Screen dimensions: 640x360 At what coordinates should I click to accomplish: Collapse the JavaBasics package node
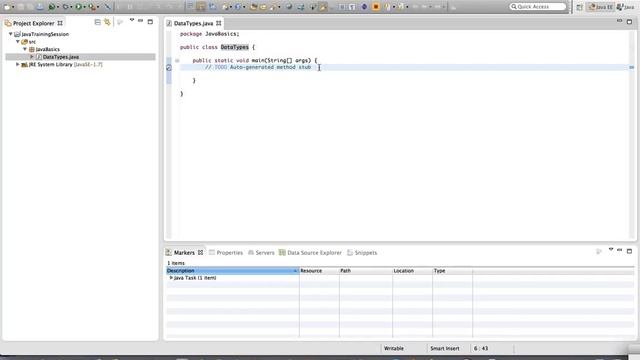point(25,49)
